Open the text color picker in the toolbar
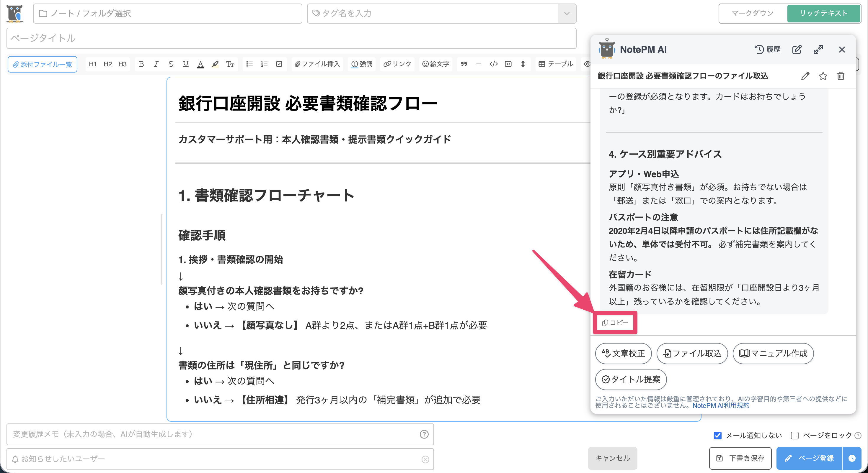The height and width of the screenshot is (473, 868). pos(200,64)
